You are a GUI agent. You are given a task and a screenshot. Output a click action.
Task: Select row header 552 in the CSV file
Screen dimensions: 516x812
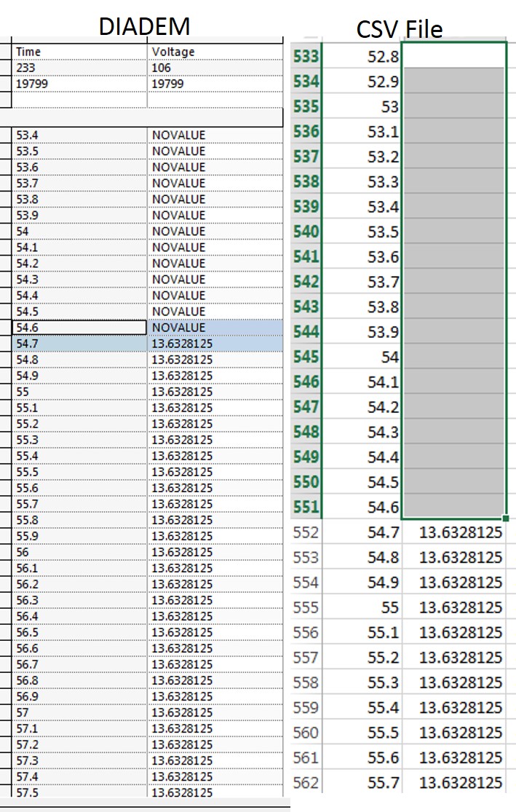click(306, 532)
